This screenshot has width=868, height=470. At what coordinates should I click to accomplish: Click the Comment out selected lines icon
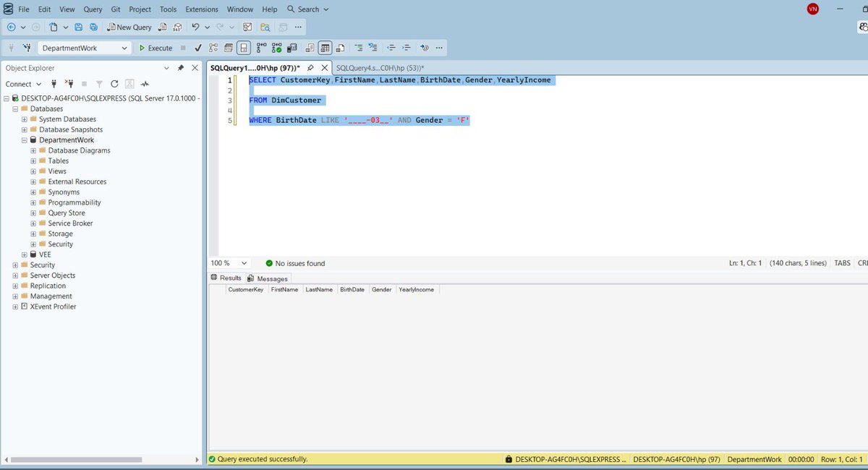point(359,48)
